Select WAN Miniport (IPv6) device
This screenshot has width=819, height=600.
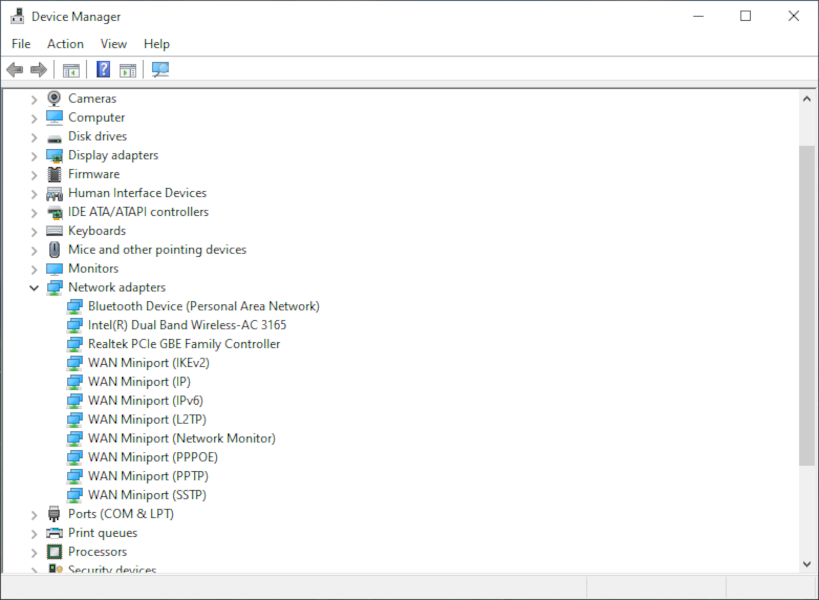pyautogui.click(x=145, y=401)
